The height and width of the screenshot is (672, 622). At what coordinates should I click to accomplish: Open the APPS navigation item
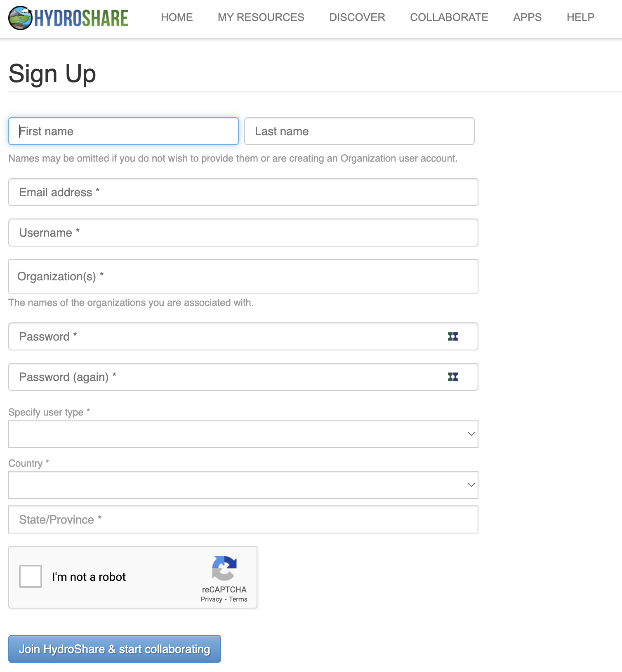527,17
